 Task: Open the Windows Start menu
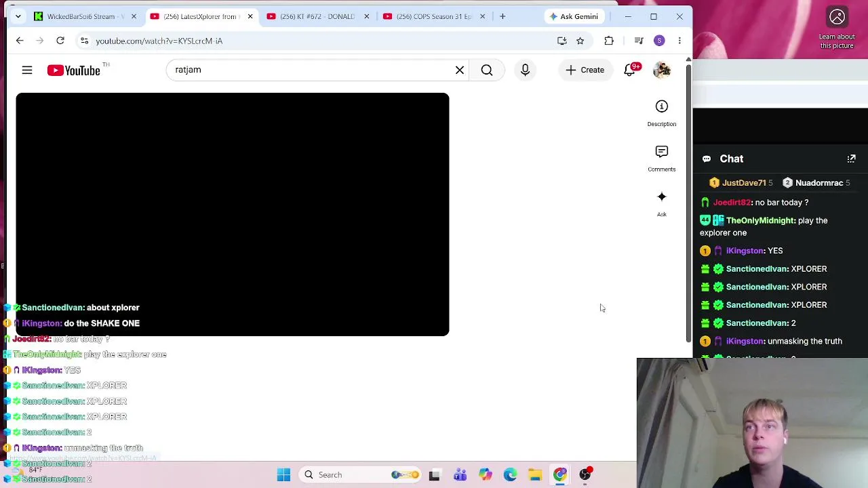click(x=283, y=475)
